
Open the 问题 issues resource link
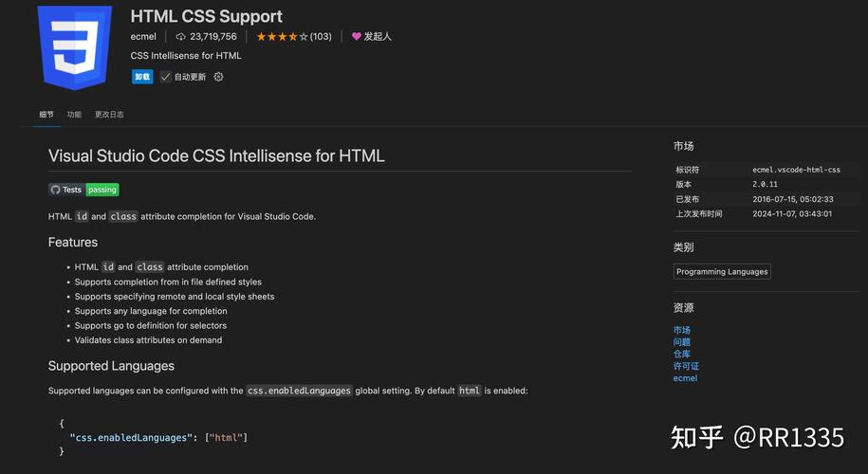(x=682, y=342)
